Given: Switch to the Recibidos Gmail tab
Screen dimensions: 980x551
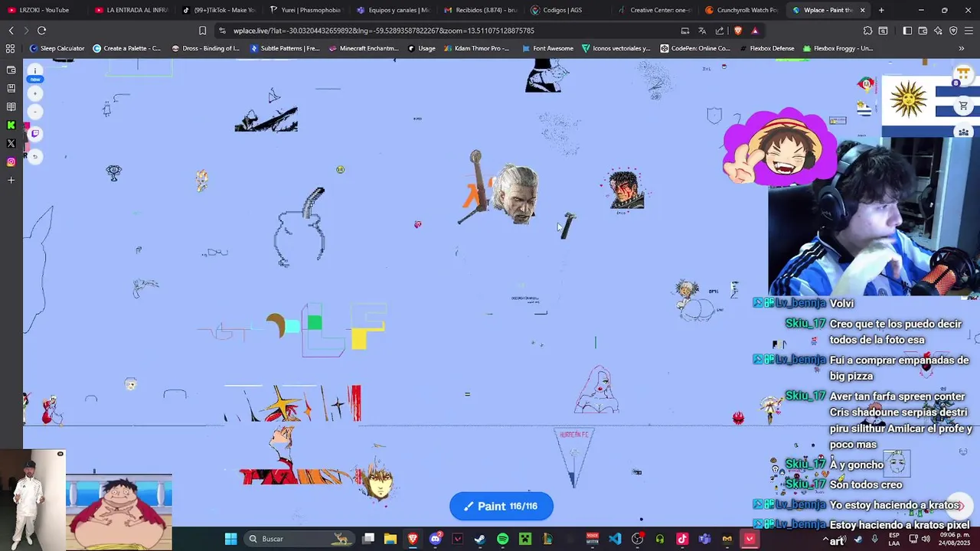Looking at the screenshot, I should tap(481, 10).
